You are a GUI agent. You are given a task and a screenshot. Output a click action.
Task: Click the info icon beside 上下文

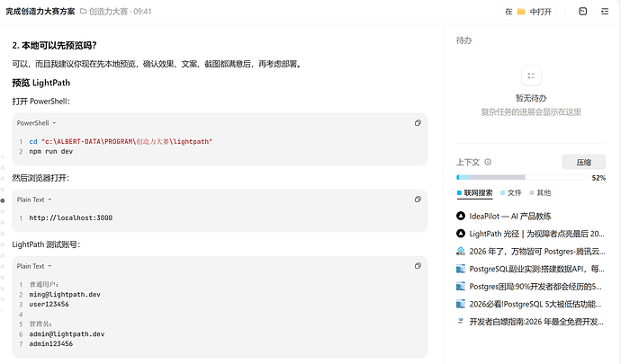488,162
